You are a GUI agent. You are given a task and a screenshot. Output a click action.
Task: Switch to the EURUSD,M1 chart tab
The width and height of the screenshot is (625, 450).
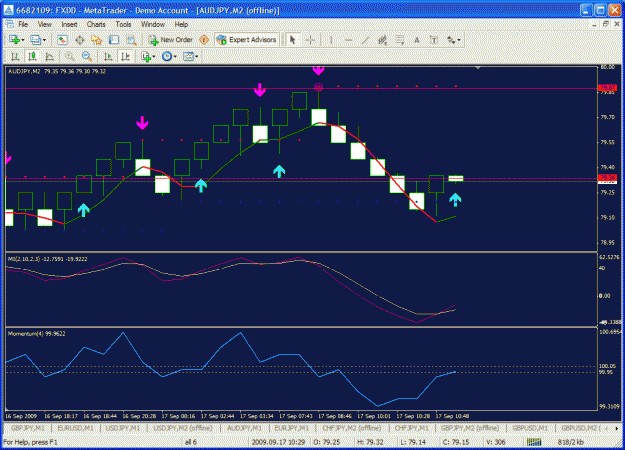click(75, 428)
